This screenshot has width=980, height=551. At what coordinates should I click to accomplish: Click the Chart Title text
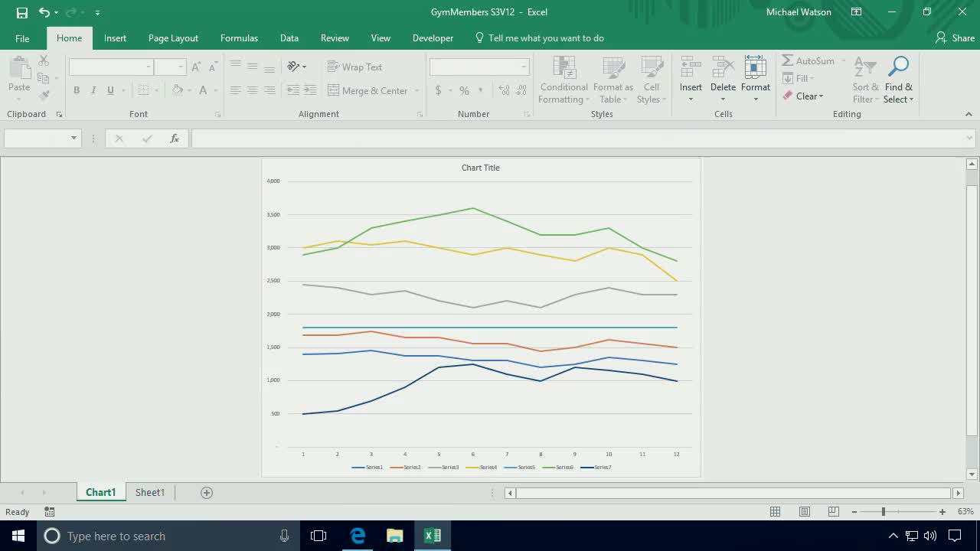pos(480,168)
